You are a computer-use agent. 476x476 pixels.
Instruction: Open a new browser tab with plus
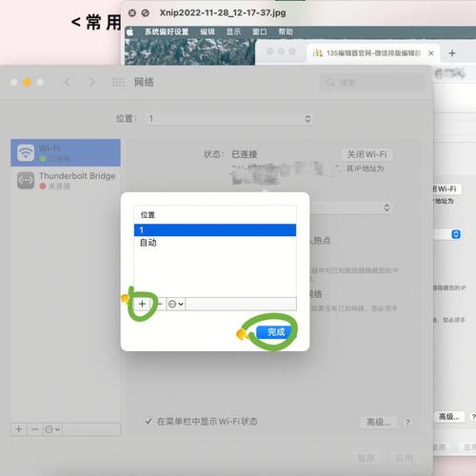click(452, 53)
